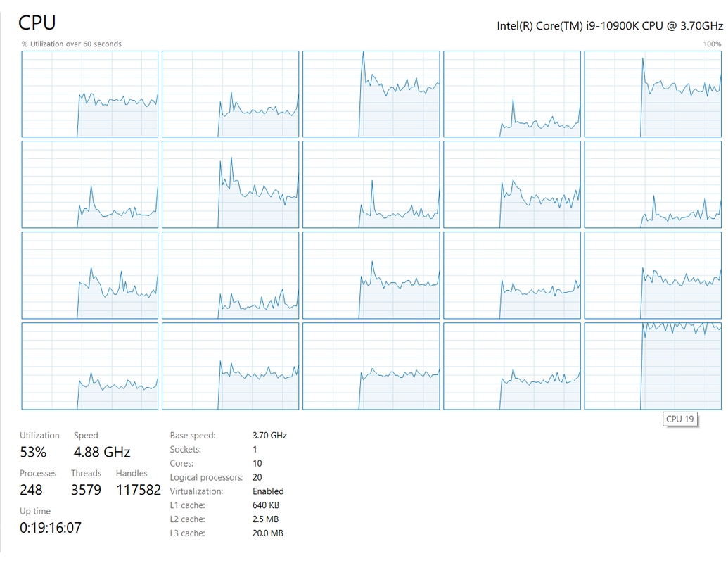Select the 'Enabled' virtualization value
The width and height of the screenshot is (728, 563).
coord(268,491)
